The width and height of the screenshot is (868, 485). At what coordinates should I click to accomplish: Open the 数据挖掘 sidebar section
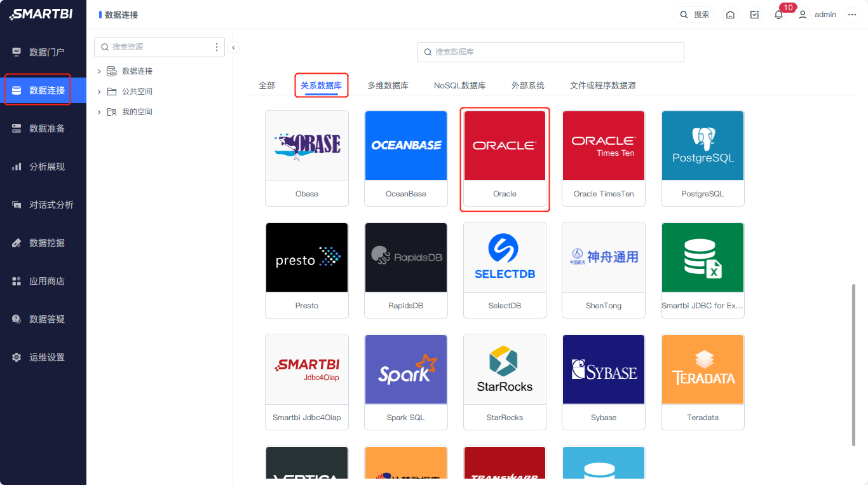43,243
